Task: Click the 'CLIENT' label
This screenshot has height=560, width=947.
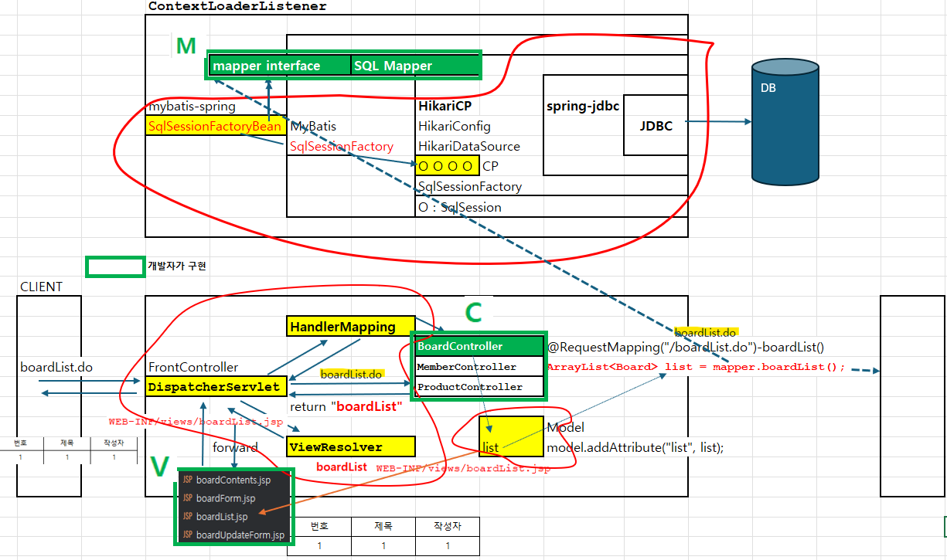Action: pos(41,287)
